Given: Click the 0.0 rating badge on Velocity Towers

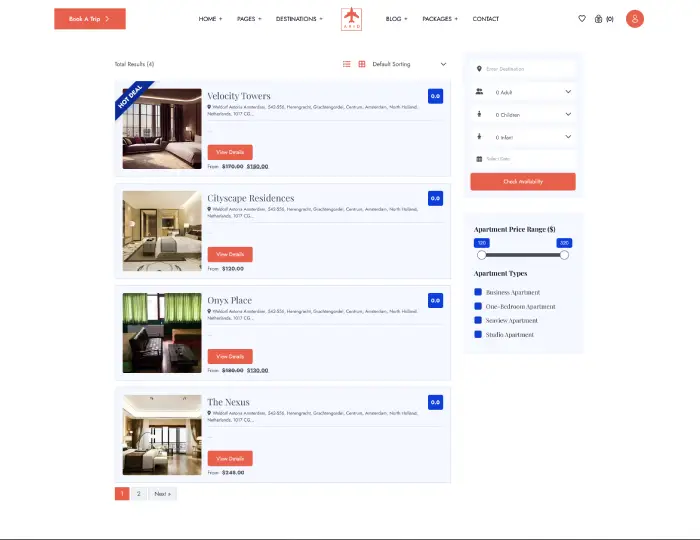Looking at the screenshot, I should coord(435,96).
